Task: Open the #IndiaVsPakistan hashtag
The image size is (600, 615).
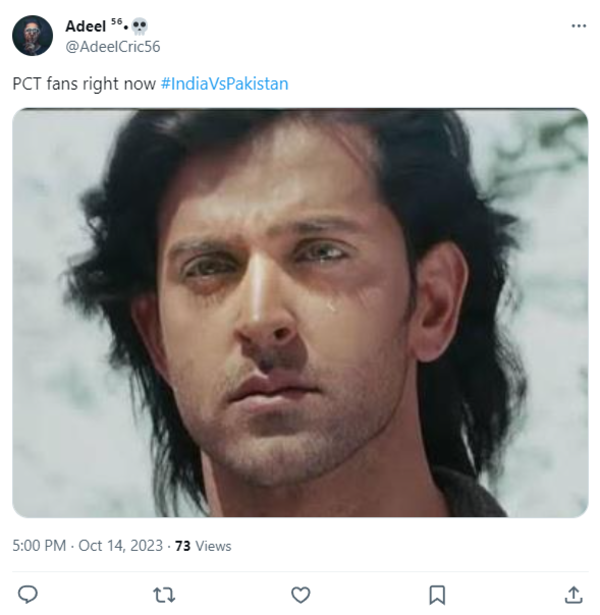Action: click(x=224, y=84)
